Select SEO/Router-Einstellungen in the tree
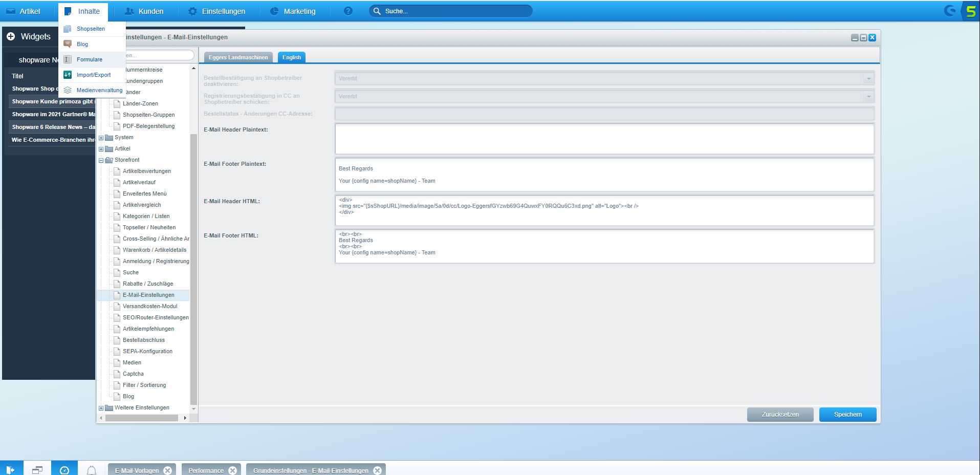This screenshot has height=475, width=980. point(156,317)
